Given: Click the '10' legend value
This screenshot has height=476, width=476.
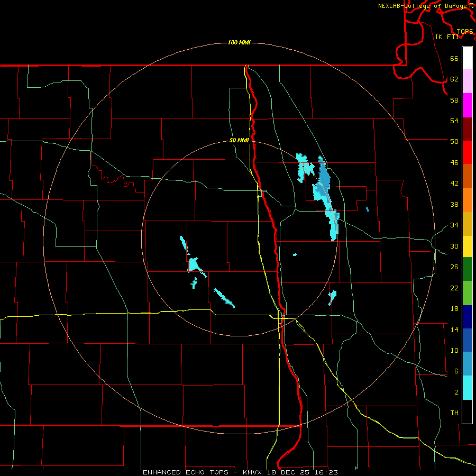Looking at the screenshot, I should pyautogui.click(x=454, y=350).
